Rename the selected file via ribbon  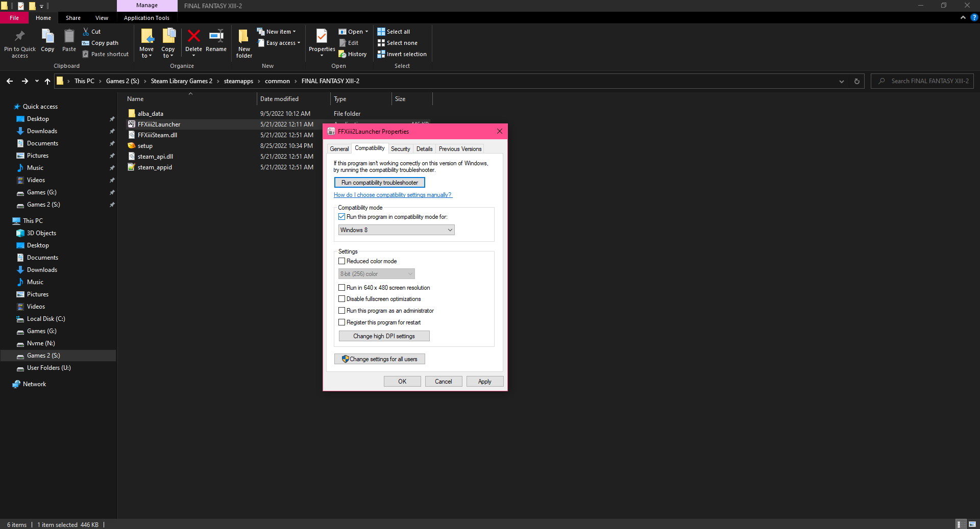pyautogui.click(x=216, y=41)
